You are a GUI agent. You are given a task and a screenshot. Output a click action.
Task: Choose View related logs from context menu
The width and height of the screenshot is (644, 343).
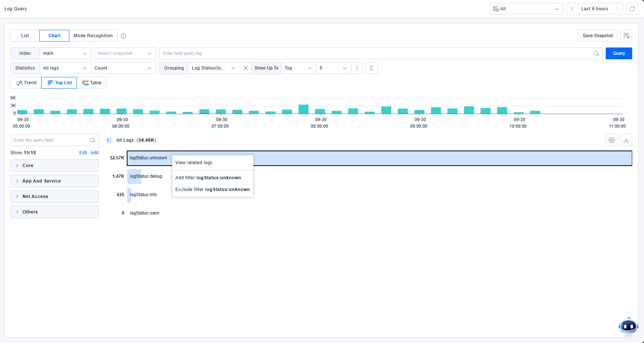click(194, 163)
